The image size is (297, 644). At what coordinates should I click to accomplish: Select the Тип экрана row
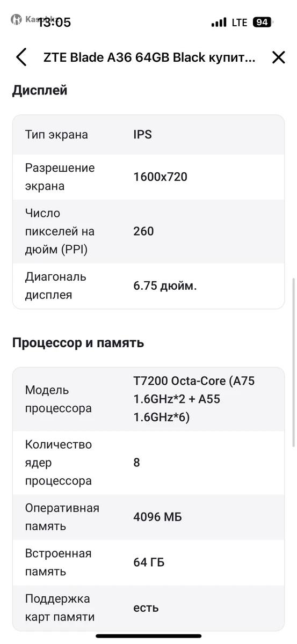pos(148,135)
